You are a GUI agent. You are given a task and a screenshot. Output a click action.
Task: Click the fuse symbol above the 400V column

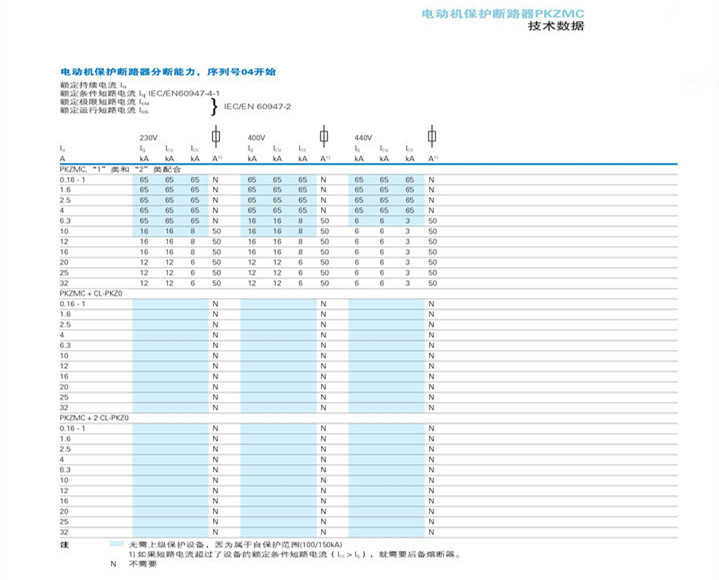point(323,136)
